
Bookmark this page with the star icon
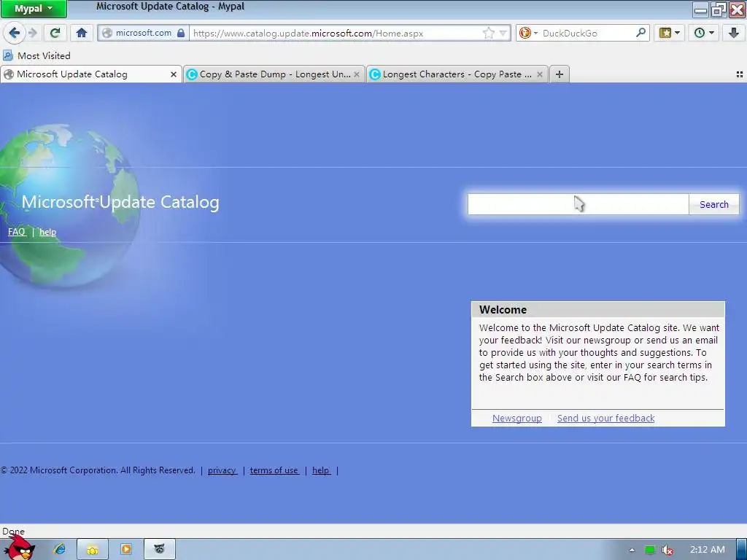[488, 33]
